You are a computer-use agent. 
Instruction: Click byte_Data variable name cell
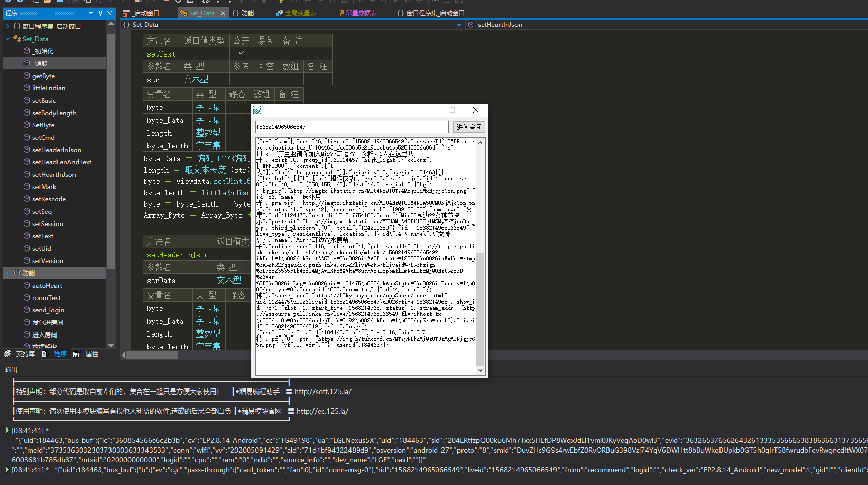pyautogui.click(x=168, y=120)
